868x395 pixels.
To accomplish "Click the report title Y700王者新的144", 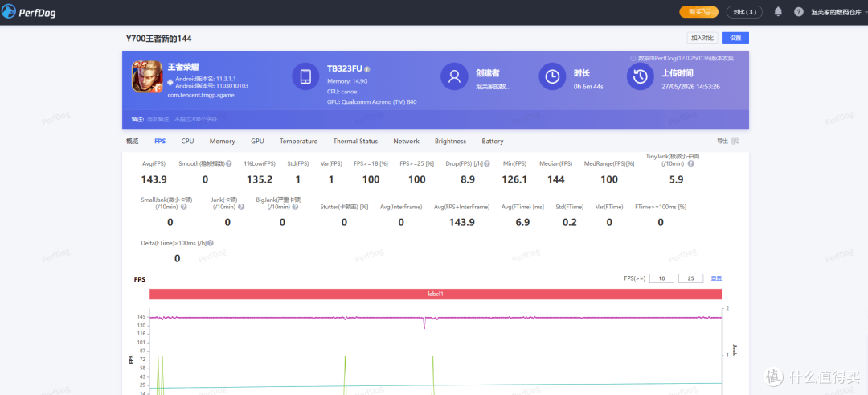I will point(159,39).
